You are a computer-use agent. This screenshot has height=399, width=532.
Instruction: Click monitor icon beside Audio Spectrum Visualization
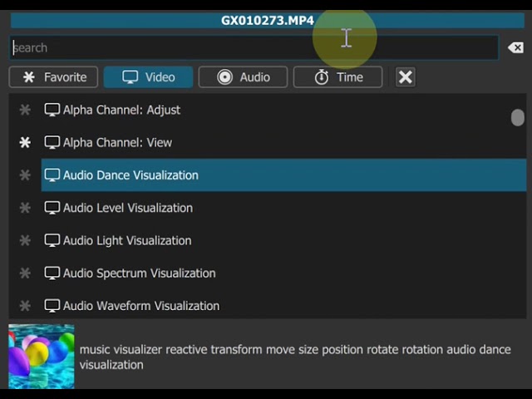[52, 273]
